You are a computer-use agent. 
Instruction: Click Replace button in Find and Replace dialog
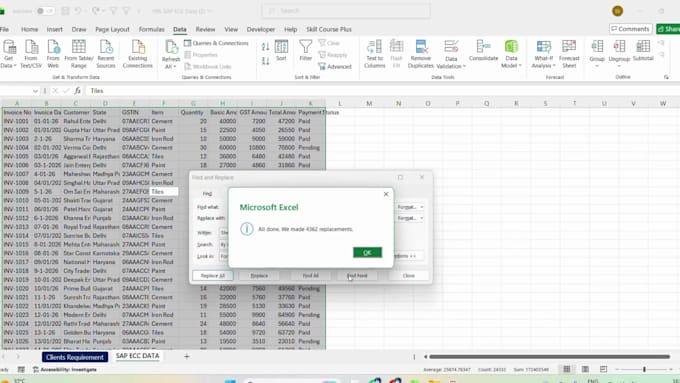pos(259,275)
